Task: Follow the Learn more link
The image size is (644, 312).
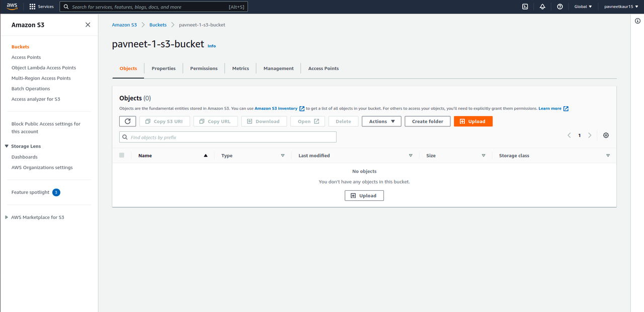Action: click(x=550, y=109)
